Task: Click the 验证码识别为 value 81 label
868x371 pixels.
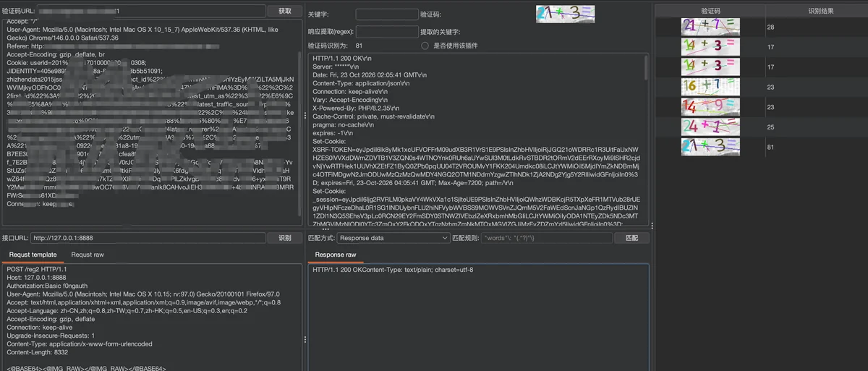Action: click(x=359, y=46)
